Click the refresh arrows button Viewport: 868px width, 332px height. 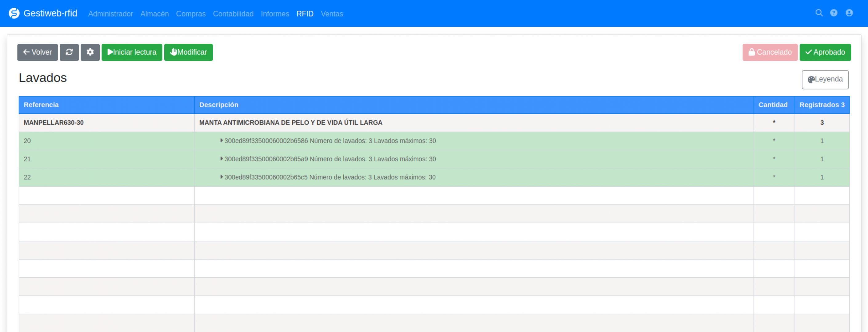(69, 52)
